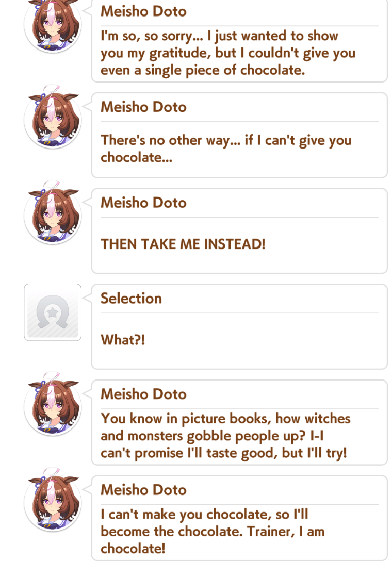Tap Meisho Doto avatar beside "I am chocolate!" message
Screen dimensions: 392x561
(x=53, y=501)
